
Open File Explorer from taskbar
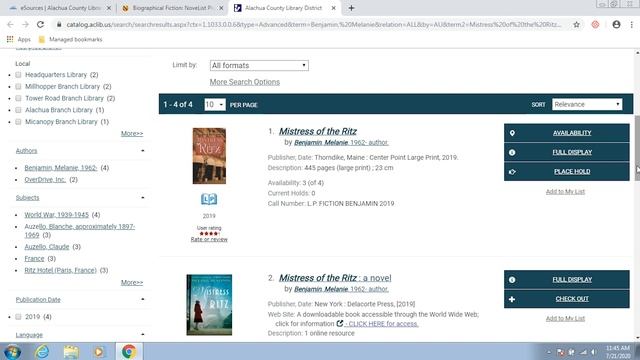[71, 351]
